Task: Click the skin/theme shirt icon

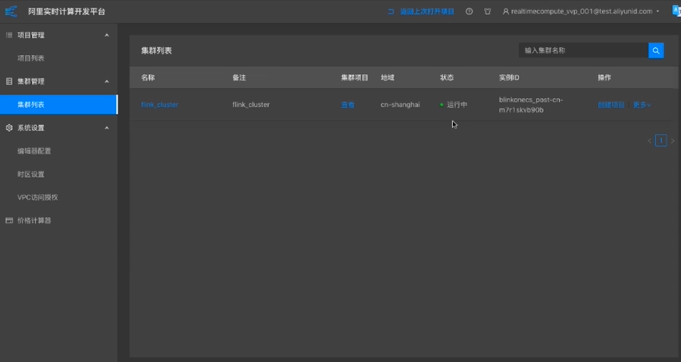Action: coord(488,12)
